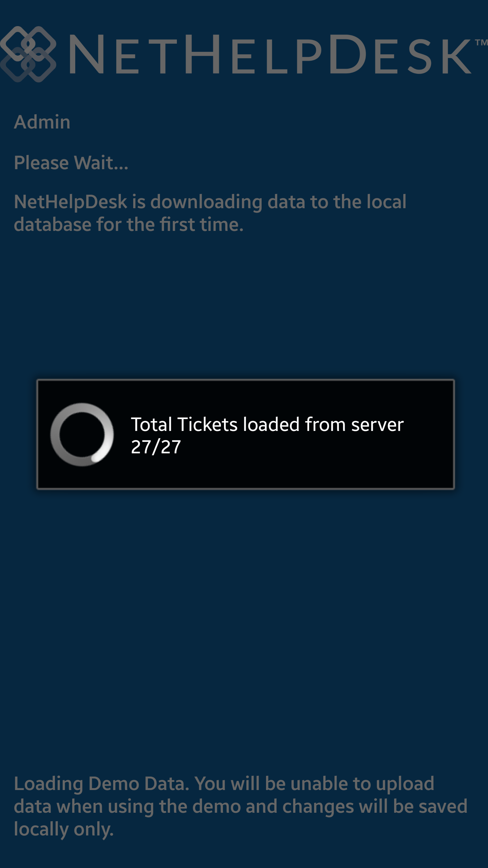Click the 'database for the first time' line

click(x=129, y=224)
